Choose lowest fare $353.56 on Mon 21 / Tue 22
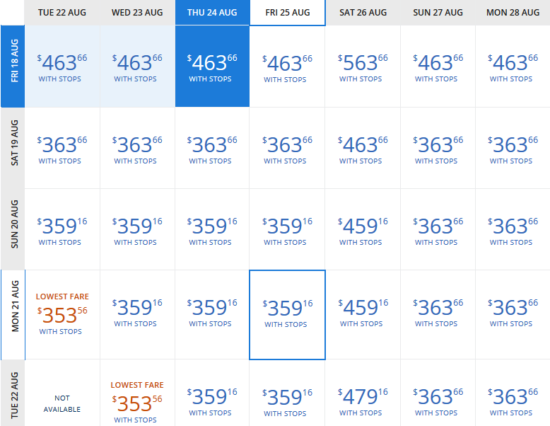Image resolution: width=550 pixels, height=426 pixels. (62, 315)
